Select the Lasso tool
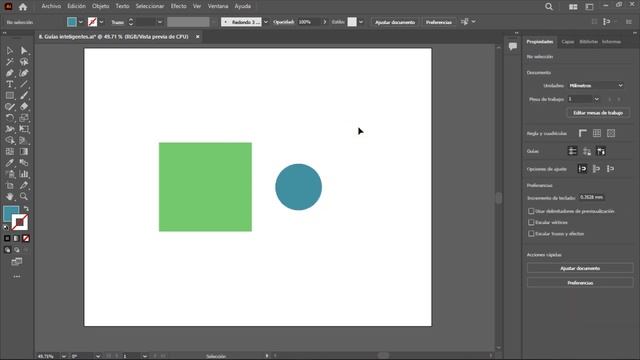Viewport: 640px width, 360px height. 24,62
